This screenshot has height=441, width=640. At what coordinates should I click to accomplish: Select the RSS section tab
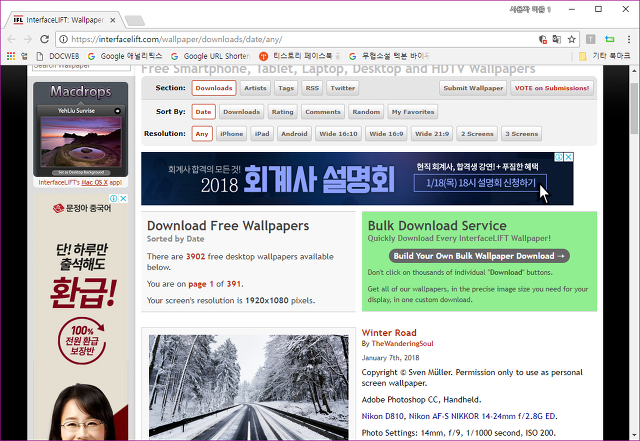coord(312,88)
